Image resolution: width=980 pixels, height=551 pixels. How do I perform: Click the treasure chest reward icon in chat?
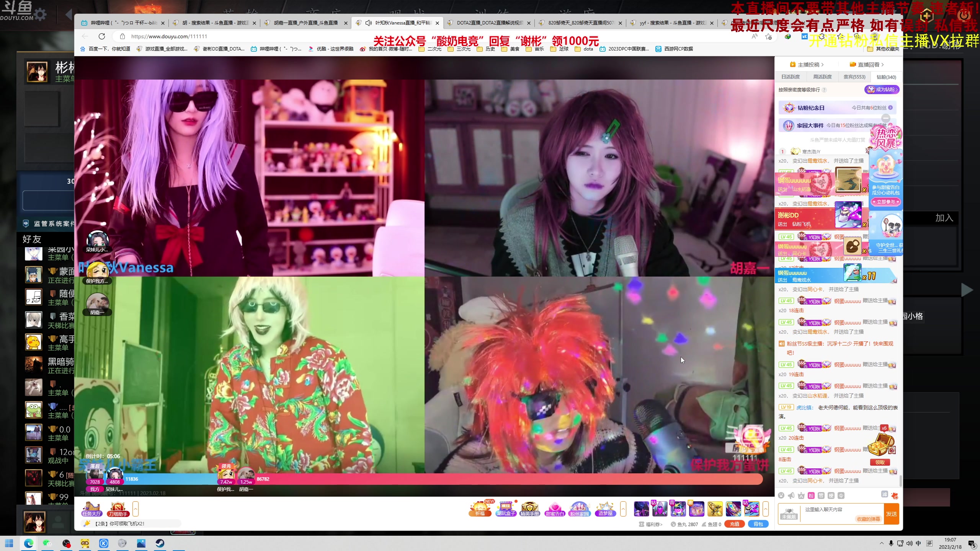coord(881,445)
